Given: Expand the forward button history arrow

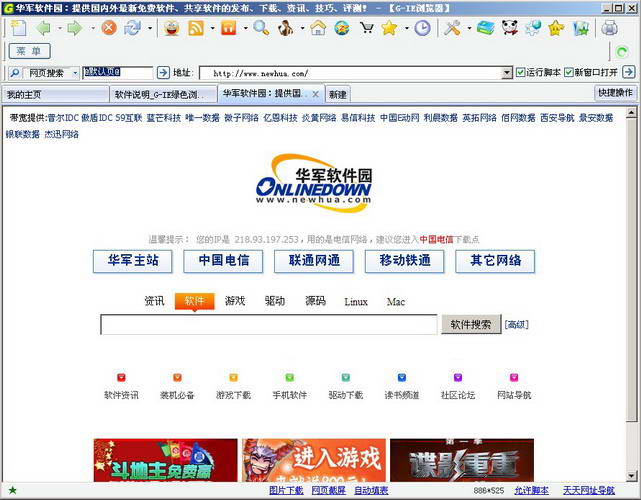Looking at the screenshot, I should pos(92,28).
